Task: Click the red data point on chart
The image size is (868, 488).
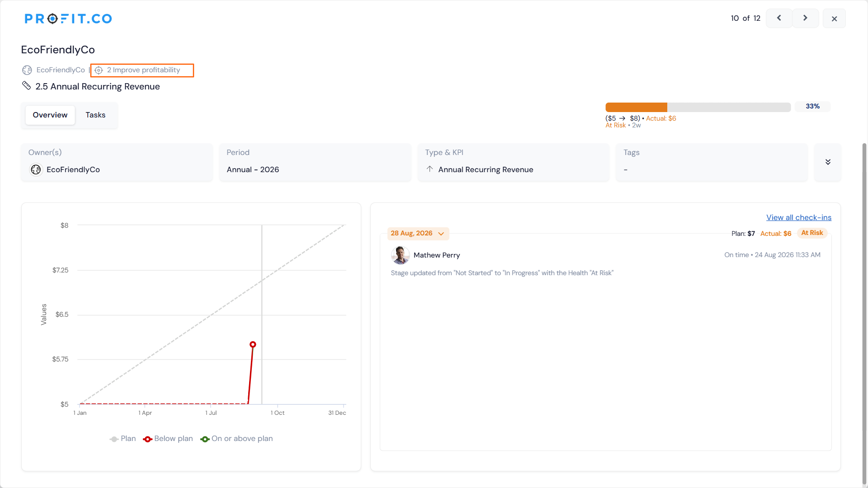Action: tap(253, 345)
